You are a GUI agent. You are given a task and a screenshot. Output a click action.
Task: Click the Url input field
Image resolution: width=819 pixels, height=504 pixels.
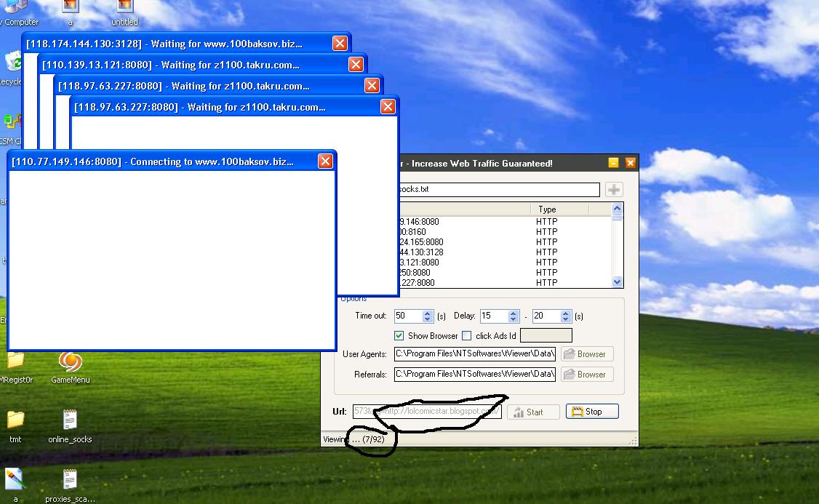427,412
